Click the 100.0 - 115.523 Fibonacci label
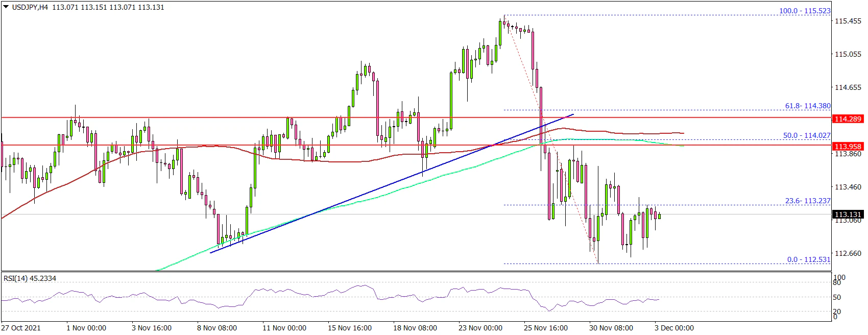Viewport: 868px width, 335px height. [x=804, y=11]
